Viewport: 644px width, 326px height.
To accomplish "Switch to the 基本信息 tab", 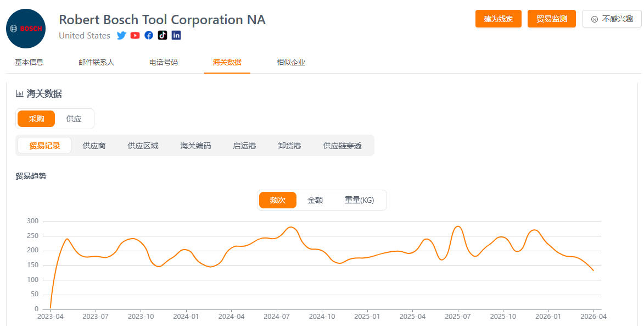I will (x=29, y=63).
